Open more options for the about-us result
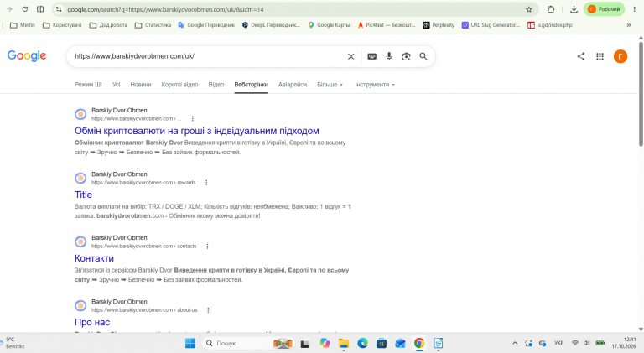Screen dimensions: 644x353 [208, 310]
